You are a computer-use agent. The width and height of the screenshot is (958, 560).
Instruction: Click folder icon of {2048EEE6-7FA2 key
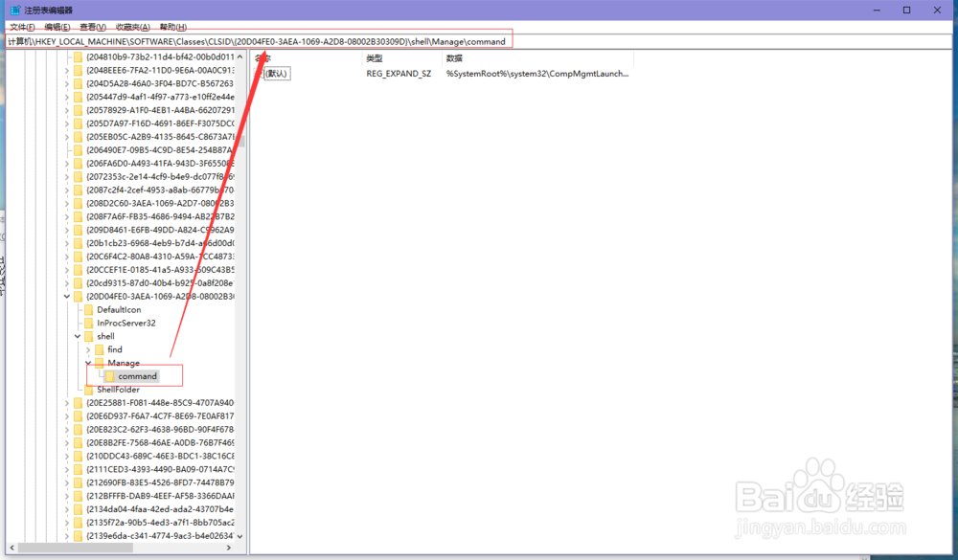point(78,70)
